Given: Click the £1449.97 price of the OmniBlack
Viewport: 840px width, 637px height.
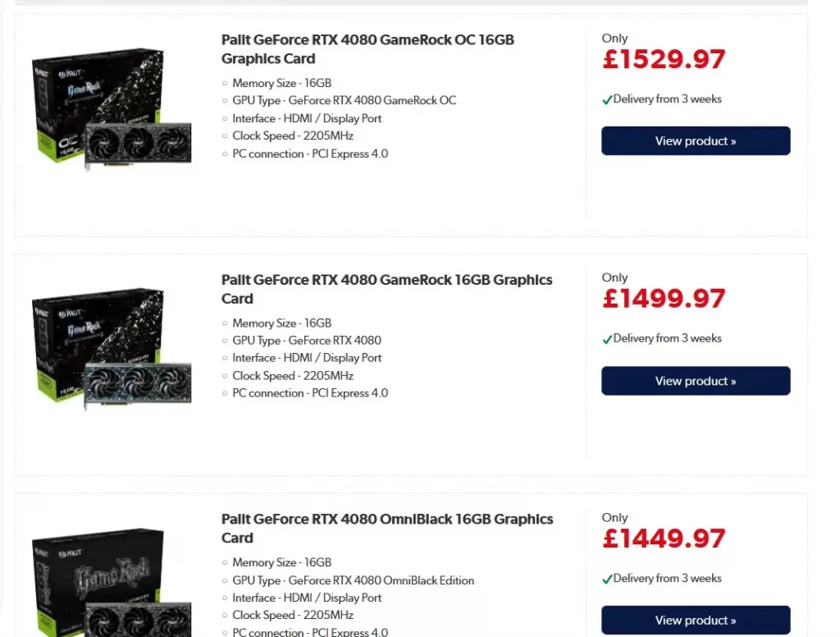Looking at the screenshot, I should (663, 538).
